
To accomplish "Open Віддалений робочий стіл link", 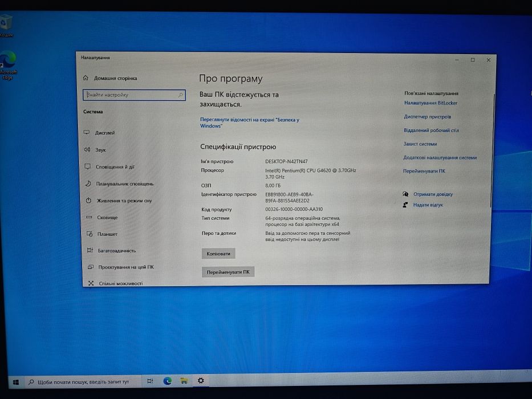I will coord(431,130).
